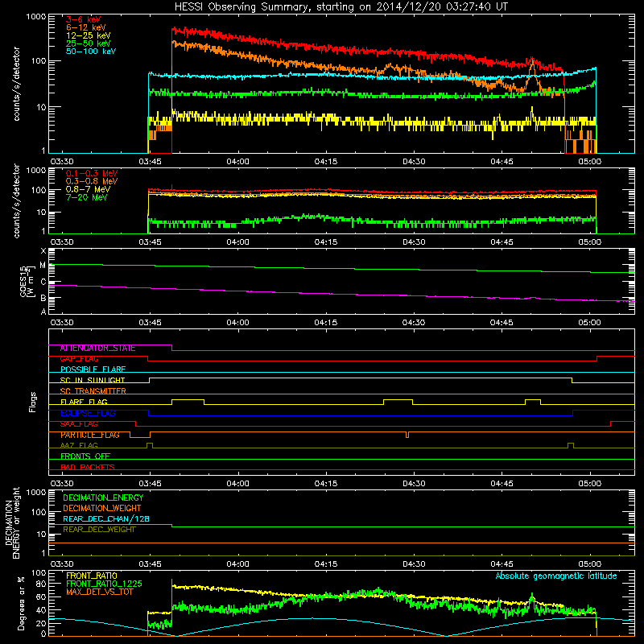Click Absolute geomagnetic latitude label
This screenshot has height=644, width=644.
click(556, 576)
